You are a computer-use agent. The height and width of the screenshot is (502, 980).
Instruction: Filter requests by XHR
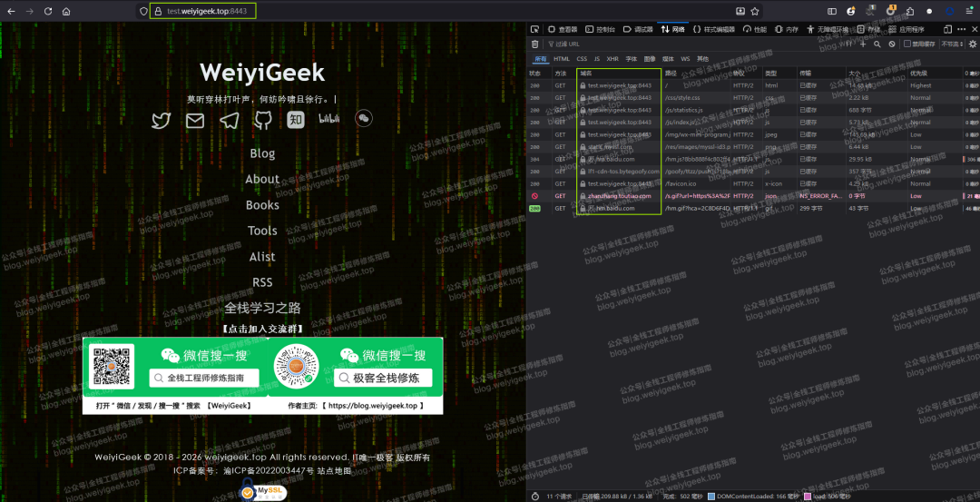pyautogui.click(x=612, y=59)
